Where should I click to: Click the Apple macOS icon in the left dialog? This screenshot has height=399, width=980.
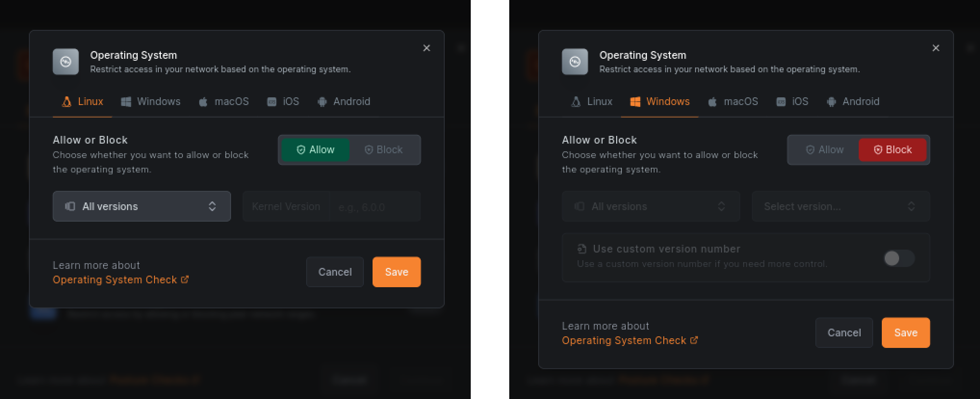pos(203,102)
